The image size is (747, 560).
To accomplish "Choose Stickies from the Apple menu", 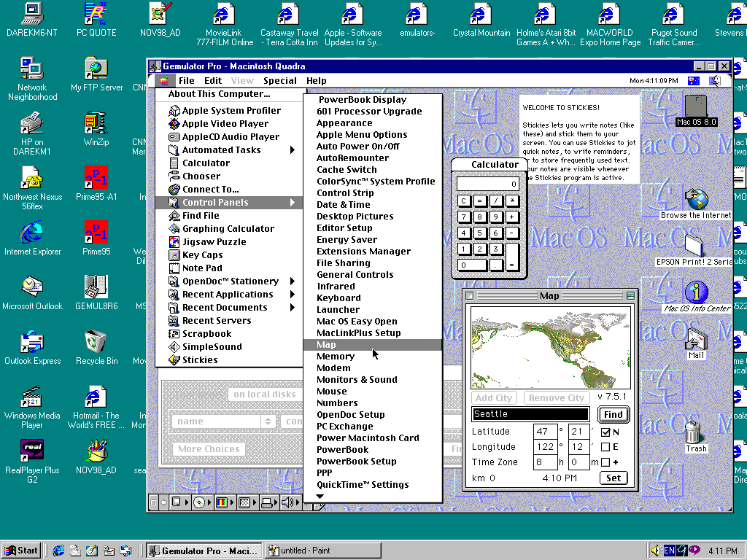I will click(228, 360).
